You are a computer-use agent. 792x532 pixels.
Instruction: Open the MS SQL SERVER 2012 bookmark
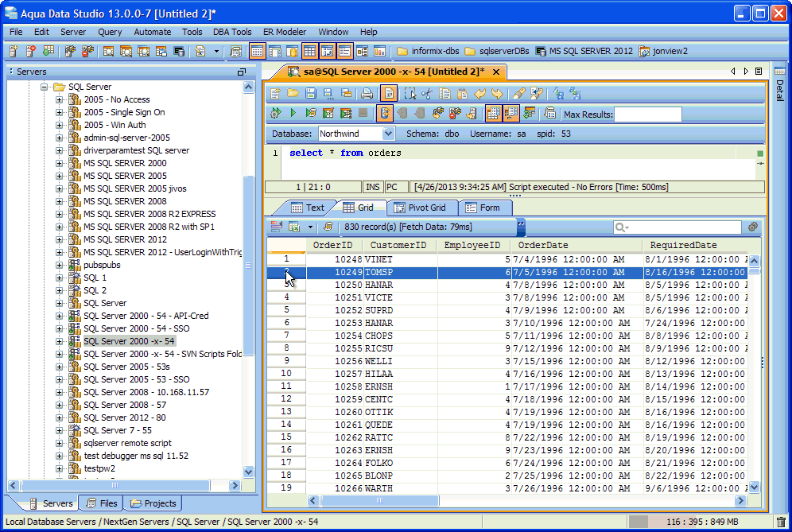coord(584,51)
